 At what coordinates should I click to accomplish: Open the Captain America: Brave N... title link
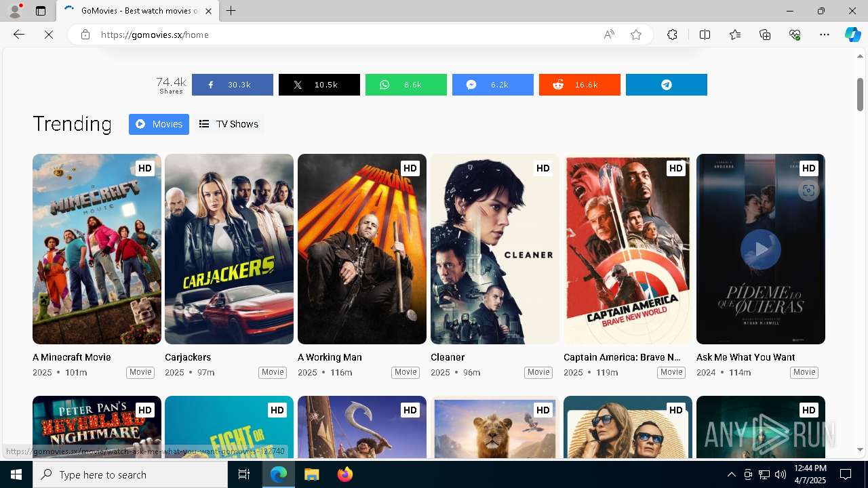coord(622,357)
